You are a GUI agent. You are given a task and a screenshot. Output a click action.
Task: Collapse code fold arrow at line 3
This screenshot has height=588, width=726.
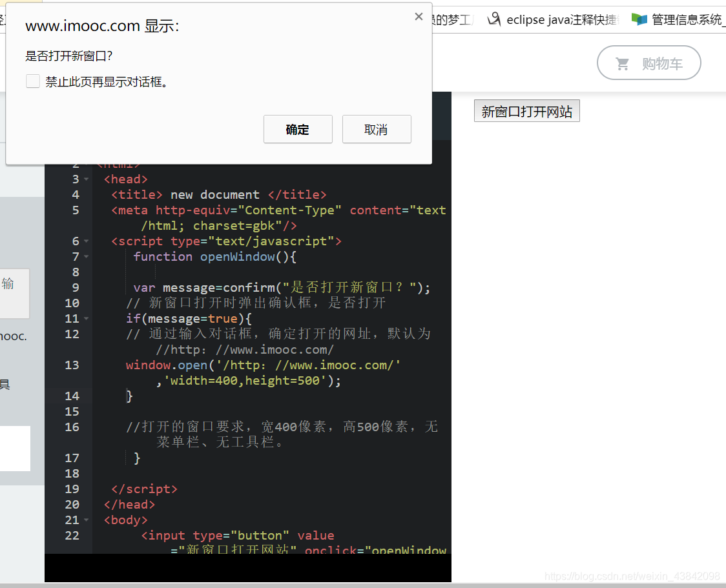(x=86, y=179)
